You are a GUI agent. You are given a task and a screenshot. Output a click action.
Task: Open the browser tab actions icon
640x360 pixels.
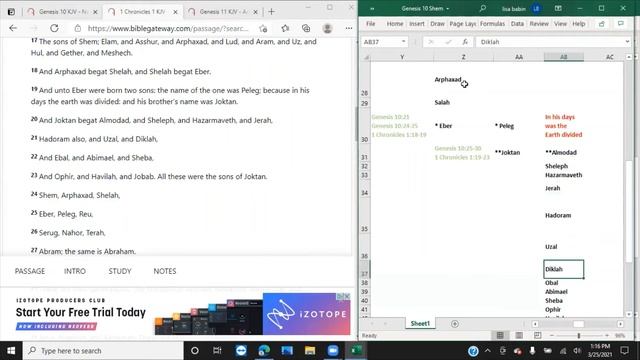[x=11, y=12]
